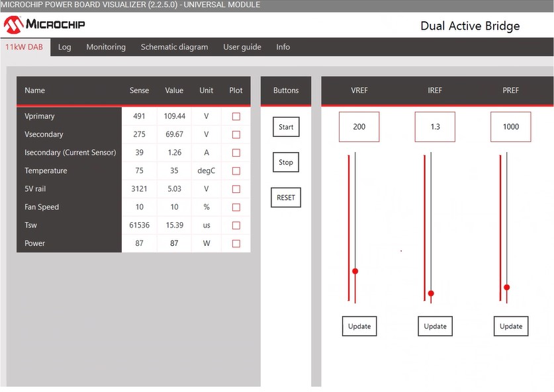Switch to the Monitoring tab

106,47
